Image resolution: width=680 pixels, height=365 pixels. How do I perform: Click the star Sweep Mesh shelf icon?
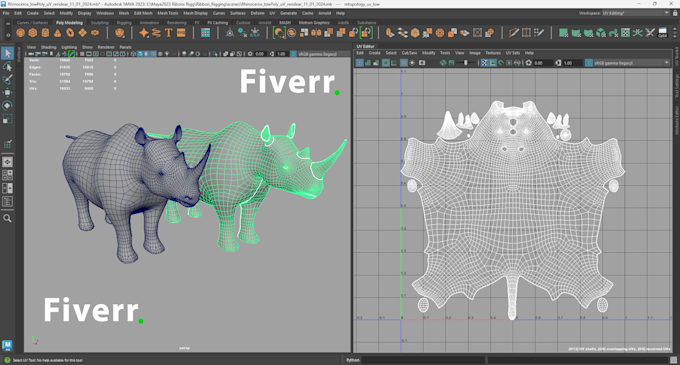point(144,33)
